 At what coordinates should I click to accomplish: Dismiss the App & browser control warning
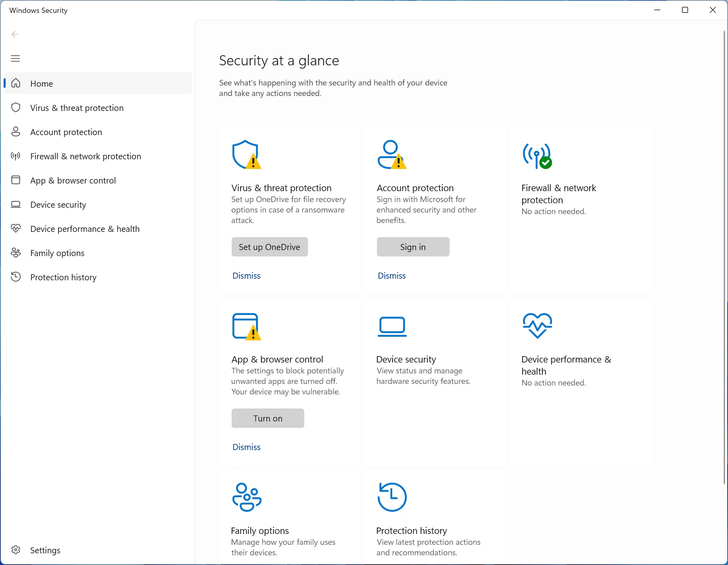[x=246, y=447]
